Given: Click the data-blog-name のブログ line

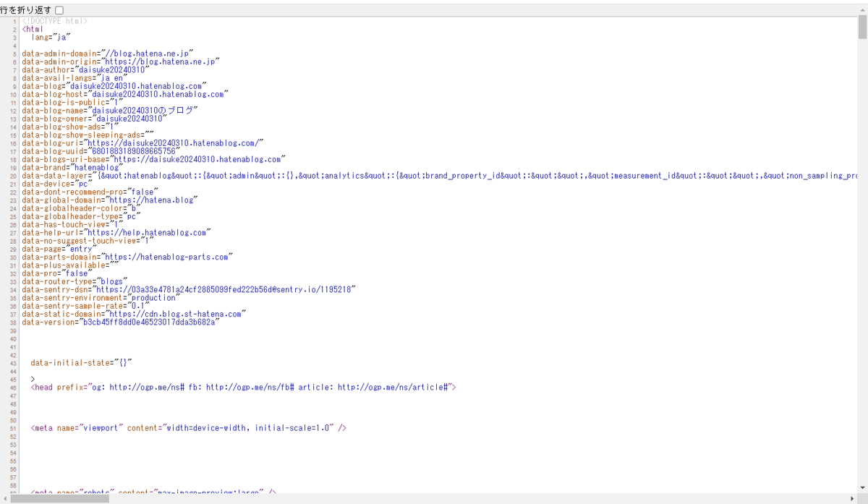Looking at the screenshot, I should coord(110,110).
